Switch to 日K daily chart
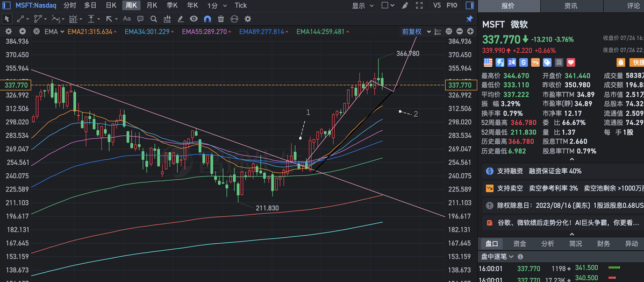This screenshot has height=282, width=644. point(111,6)
